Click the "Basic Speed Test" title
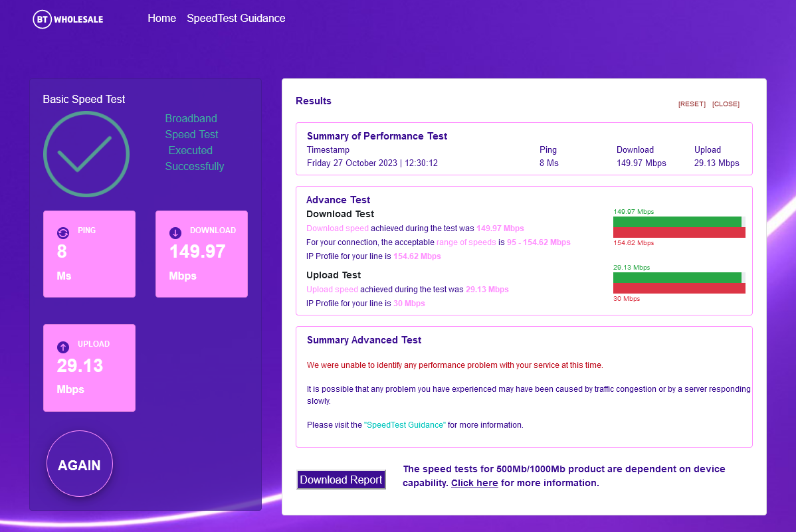This screenshot has height=532, width=796. click(84, 100)
